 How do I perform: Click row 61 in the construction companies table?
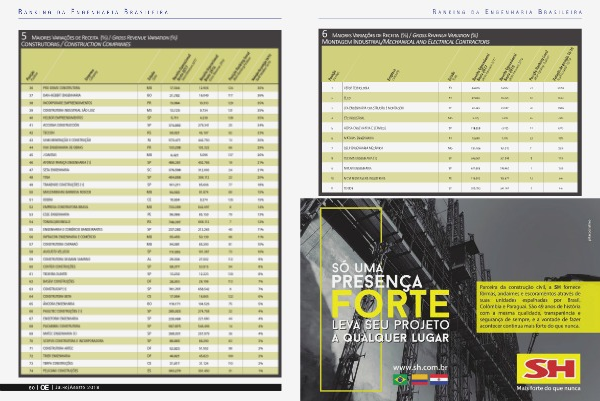coord(150,274)
